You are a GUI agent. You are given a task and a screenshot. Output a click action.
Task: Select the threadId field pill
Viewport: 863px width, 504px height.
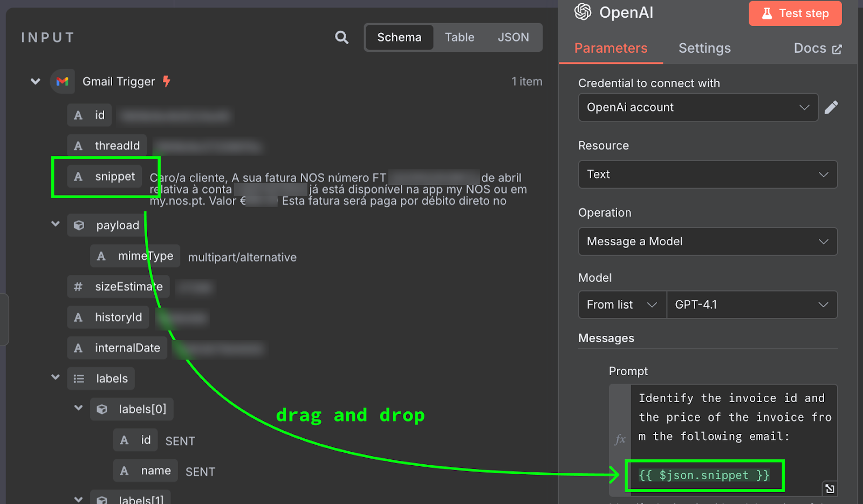(107, 146)
